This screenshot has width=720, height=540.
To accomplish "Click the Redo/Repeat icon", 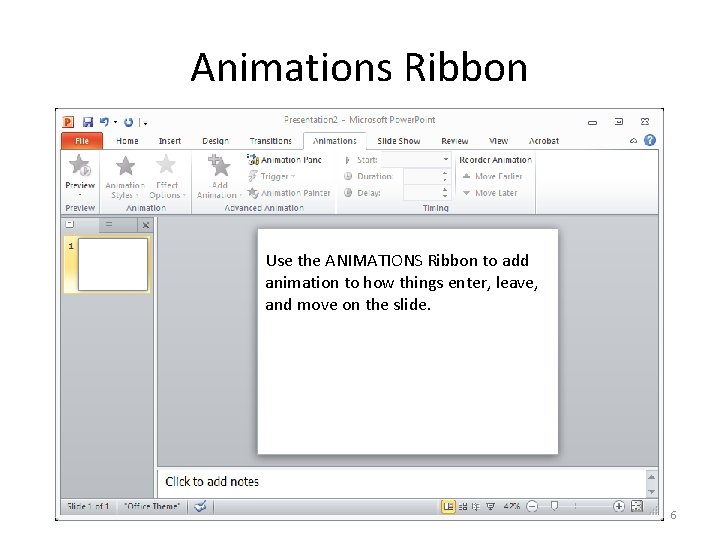I will pos(129,122).
